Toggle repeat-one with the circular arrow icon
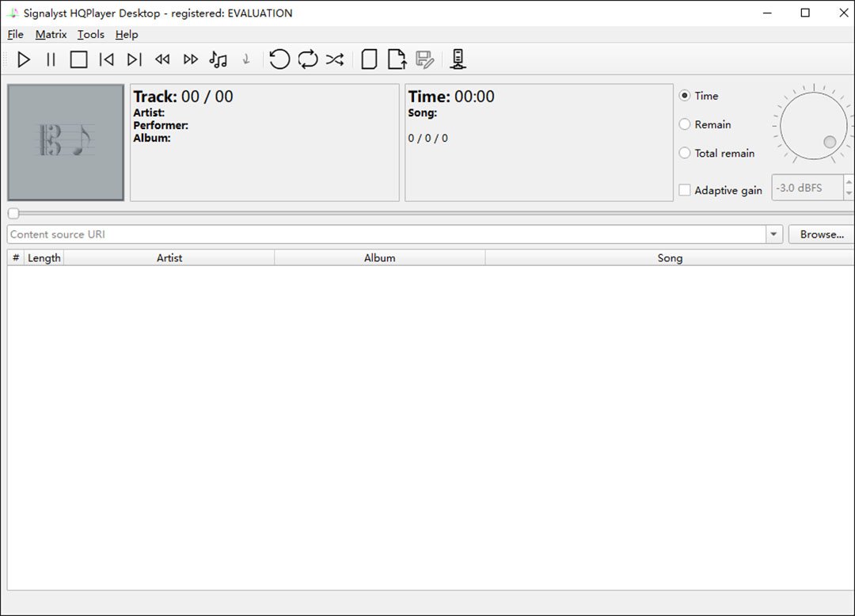This screenshot has height=616, width=855. click(279, 59)
